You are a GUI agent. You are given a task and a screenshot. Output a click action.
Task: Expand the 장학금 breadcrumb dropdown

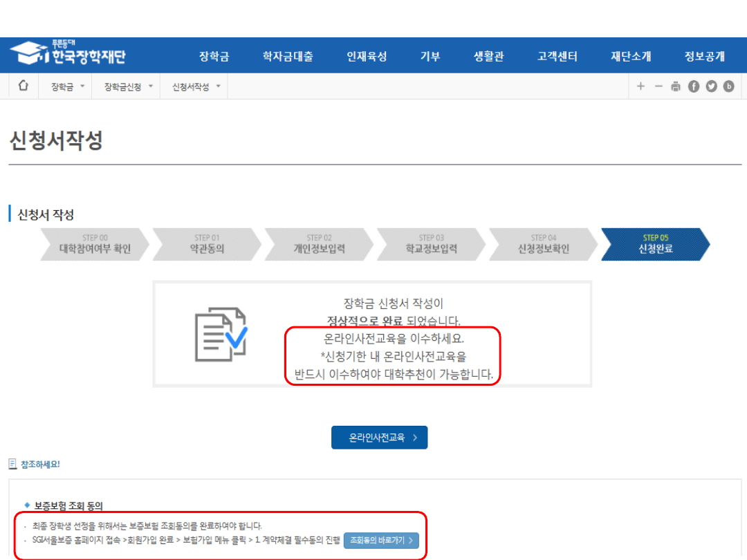click(x=68, y=86)
